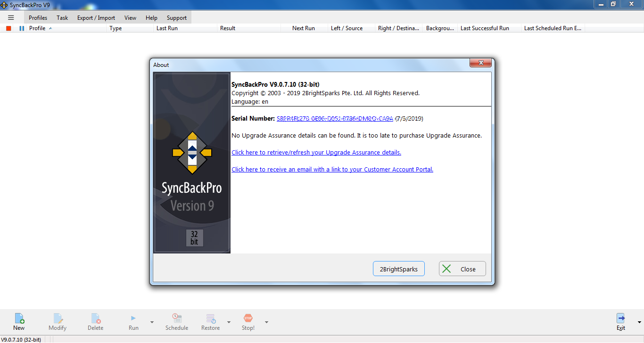Click the Customer Account Portal email link
This screenshot has width=644, height=343.
332,170
